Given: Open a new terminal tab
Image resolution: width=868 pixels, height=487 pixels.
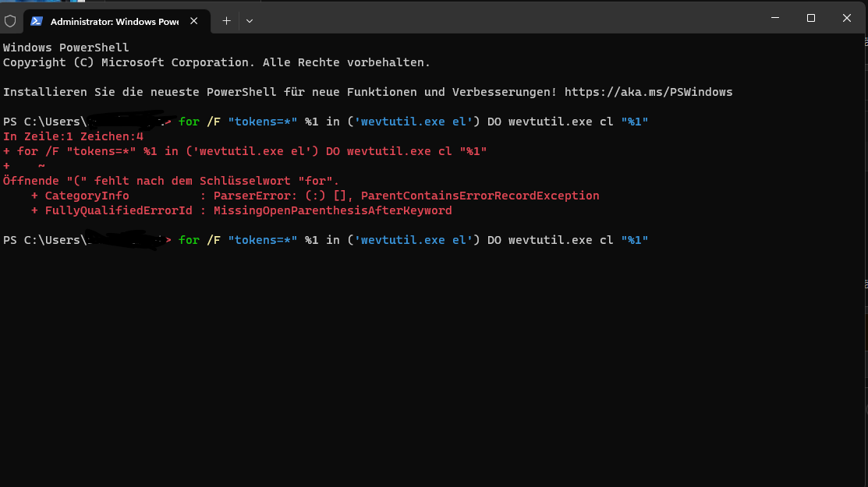Looking at the screenshot, I should [x=226, y=21].
